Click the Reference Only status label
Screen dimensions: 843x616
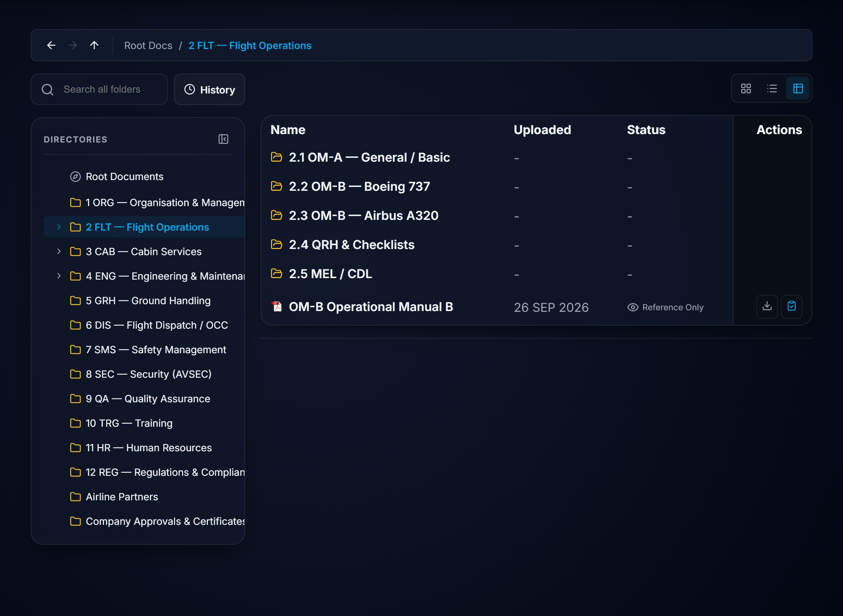click(x=666, y=307)
